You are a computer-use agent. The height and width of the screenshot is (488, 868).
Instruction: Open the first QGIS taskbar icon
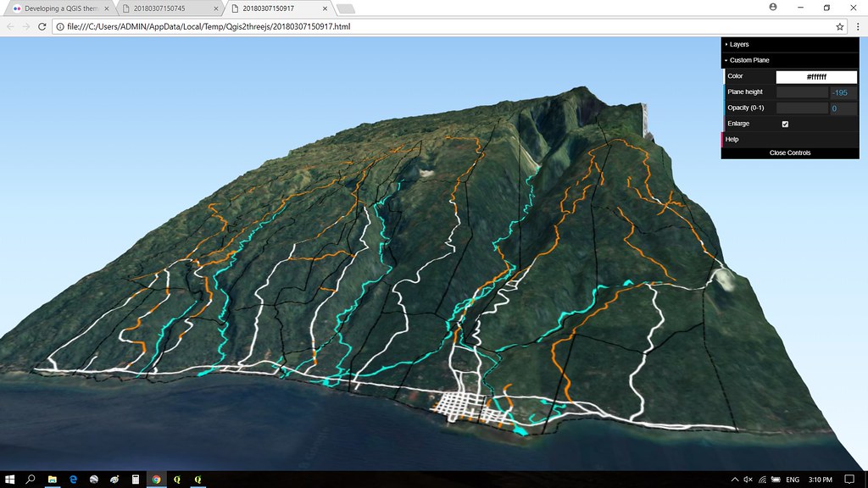177,480
